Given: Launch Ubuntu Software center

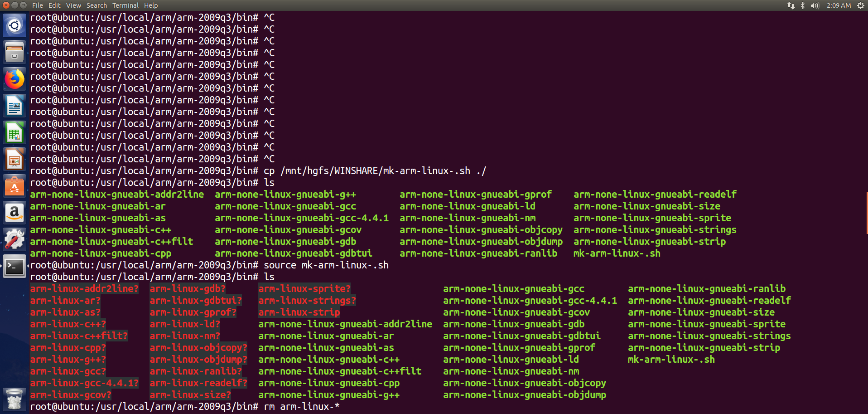Looking at the screenshot, I should coord(14,186).
